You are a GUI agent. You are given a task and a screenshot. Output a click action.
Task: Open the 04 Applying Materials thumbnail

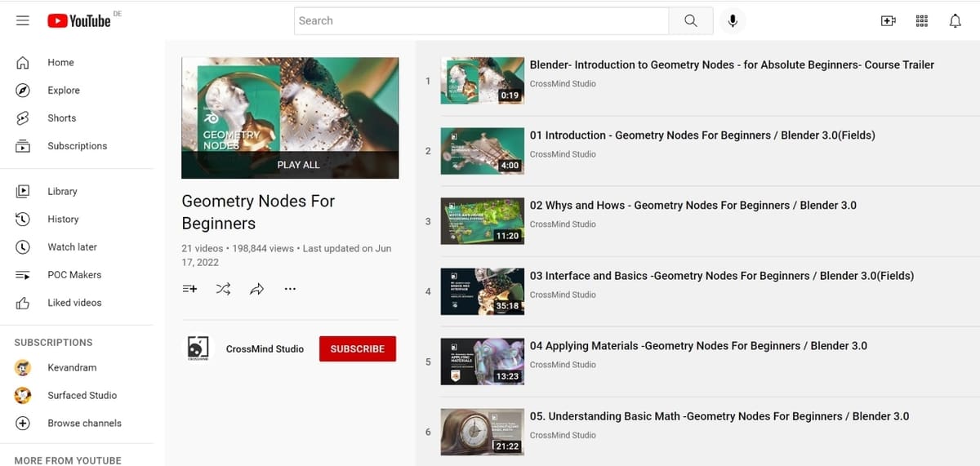click(x=482, y=362)
